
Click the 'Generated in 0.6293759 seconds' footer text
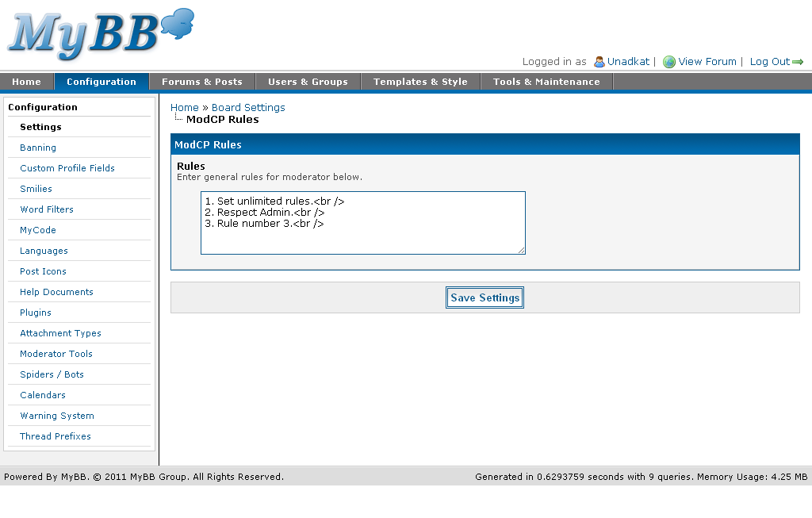pyautogui.click(x=641, y=477)
